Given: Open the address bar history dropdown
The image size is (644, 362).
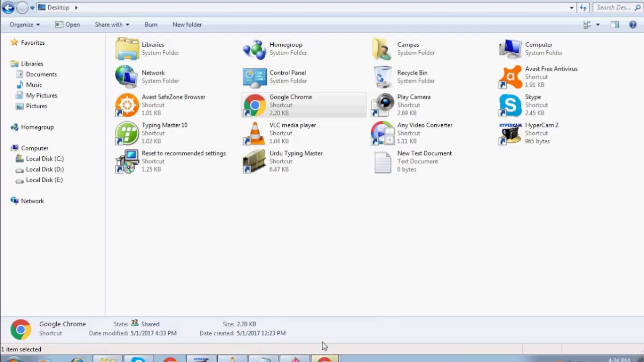Looking at the screenshot, I should [x=572, y=8].
